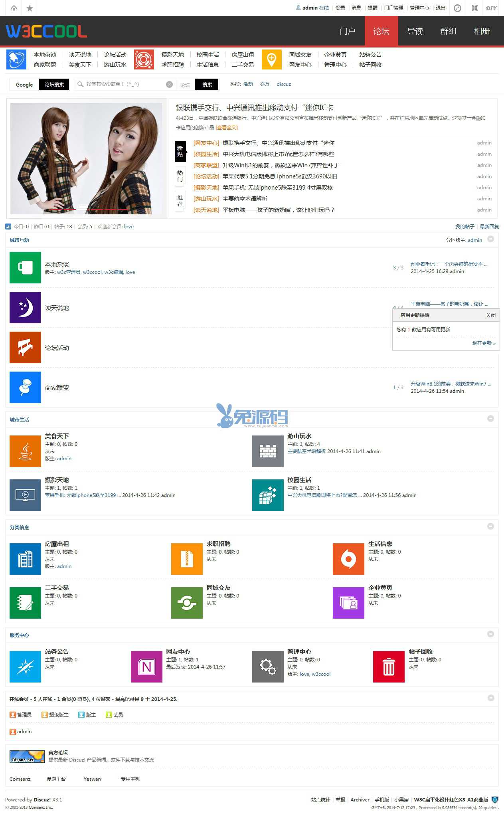Select Google search mode
504x831 pixels.
point(24,85)
